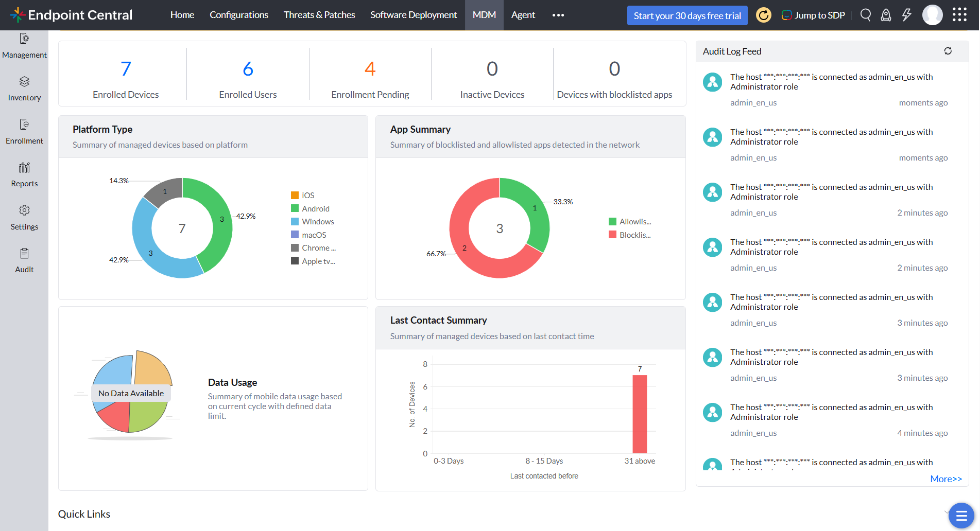980x531 pixels.
Task: Click the Endpoint Central logo
Action: pos(71,15)
